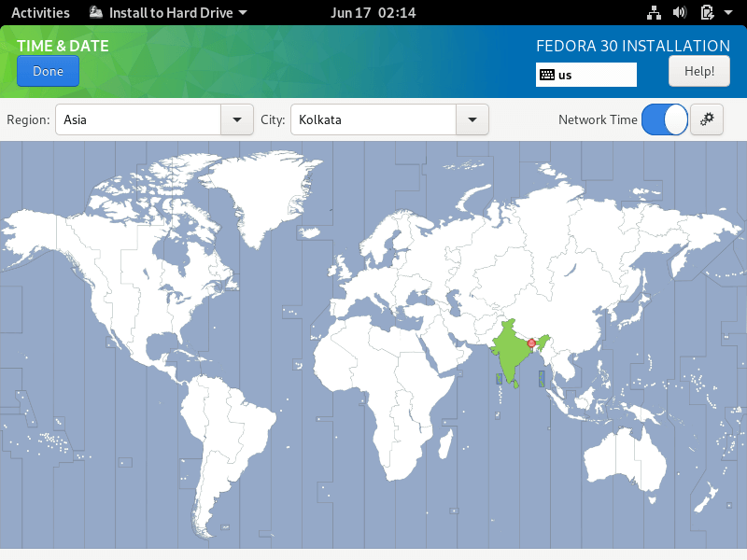Click the TIME & DATE heading
Viewport: 747px width, 560px height.
click(63, 46)
